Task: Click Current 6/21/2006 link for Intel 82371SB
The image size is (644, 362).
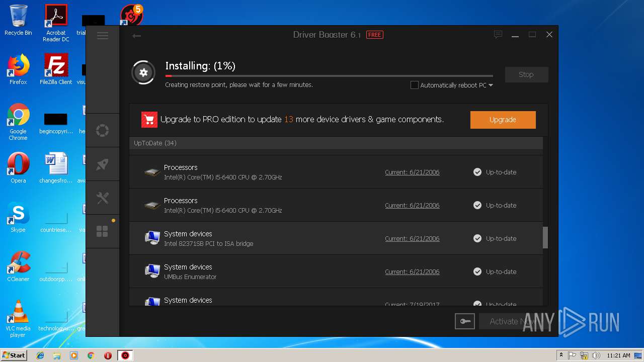Action: coord(412,238)
